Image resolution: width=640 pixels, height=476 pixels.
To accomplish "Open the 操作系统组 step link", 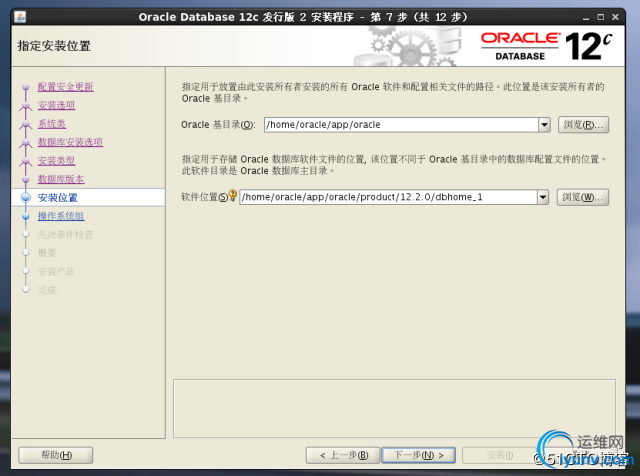I will (x=61, y=216).
